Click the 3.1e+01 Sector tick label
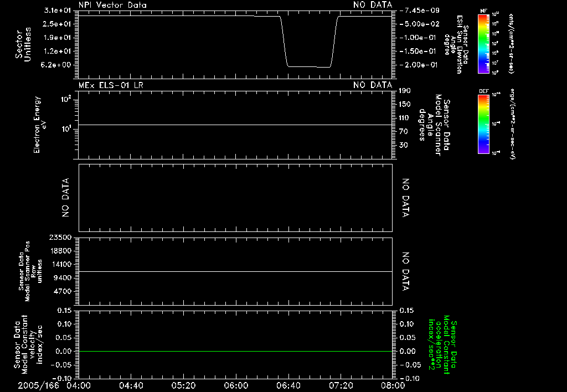Screen dimensions: 567x392 [57, 11]
